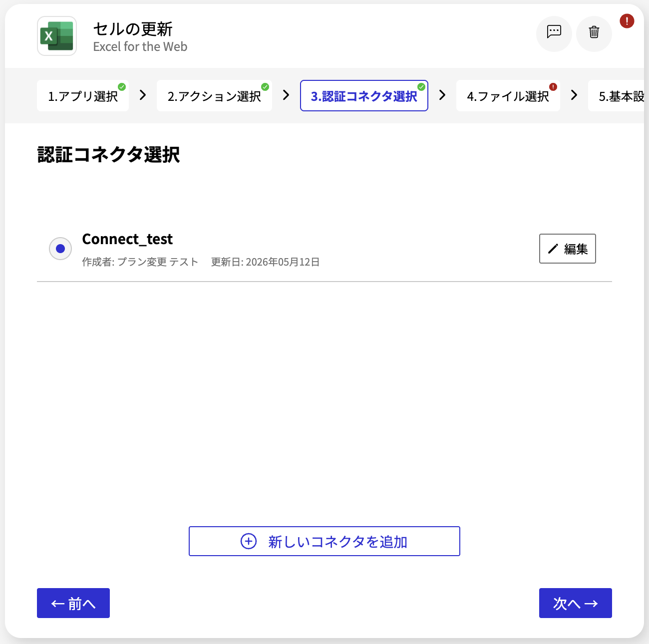This screenshot has width=649, height=644.
Task: Go to step 2.アクション選択
Action: 214,96
